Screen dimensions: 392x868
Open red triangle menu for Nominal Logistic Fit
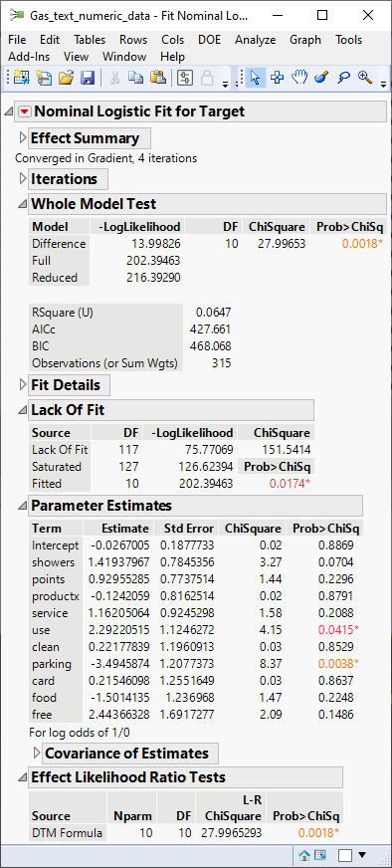[25, 111]
